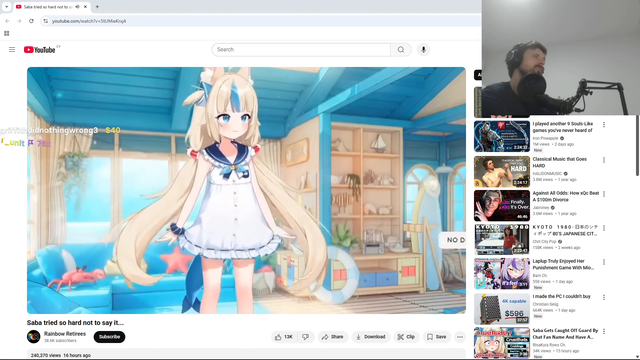Mute the tab via speaker icon
Viewport: 640px width, 360px height.
[x=77, y=7]
